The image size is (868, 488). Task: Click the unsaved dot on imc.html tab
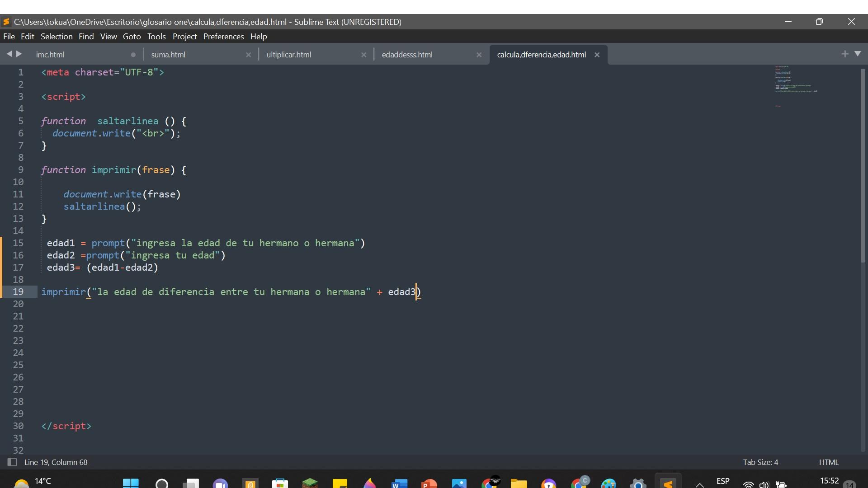tap(133, 55)
